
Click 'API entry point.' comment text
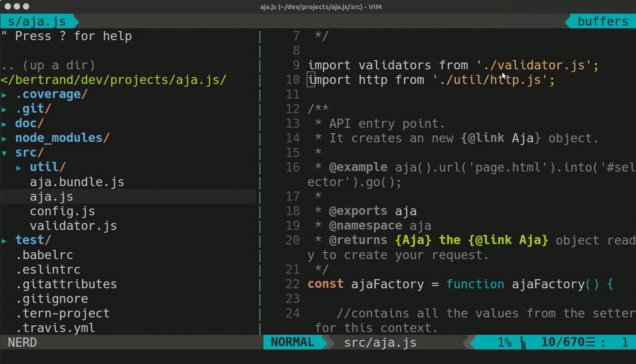click(x=387, y=124)
